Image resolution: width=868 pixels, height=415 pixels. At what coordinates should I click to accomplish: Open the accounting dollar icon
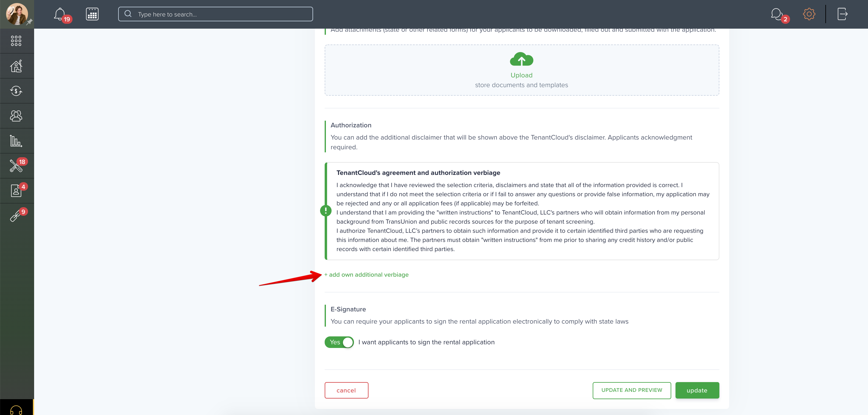tap(16, 91)
